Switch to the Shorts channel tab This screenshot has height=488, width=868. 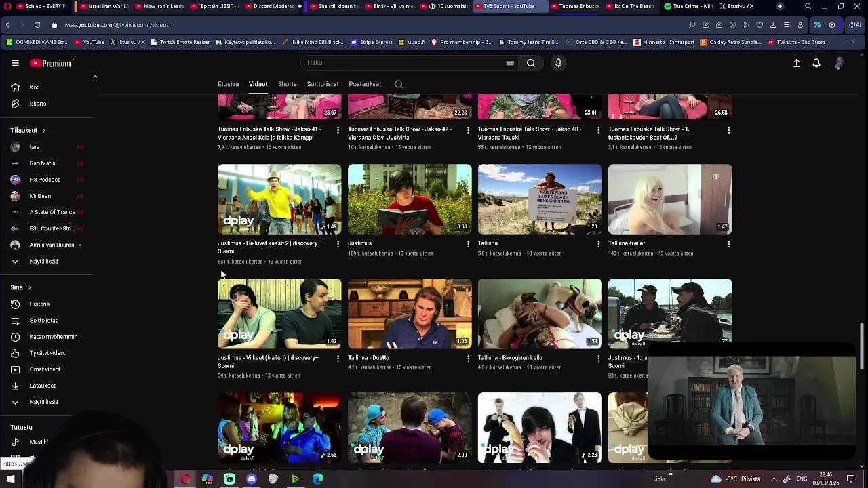[287, 84]
